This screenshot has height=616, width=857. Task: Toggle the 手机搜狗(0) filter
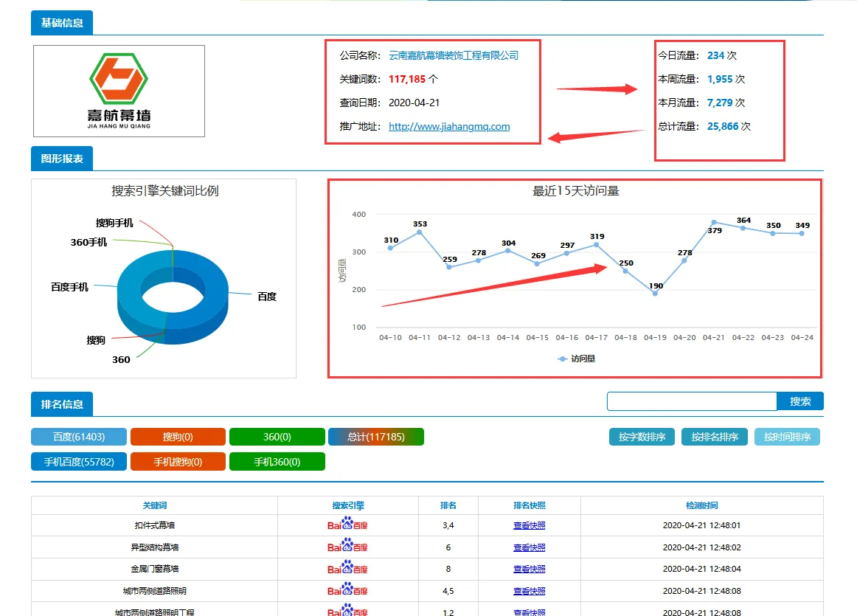click(178, 461)
